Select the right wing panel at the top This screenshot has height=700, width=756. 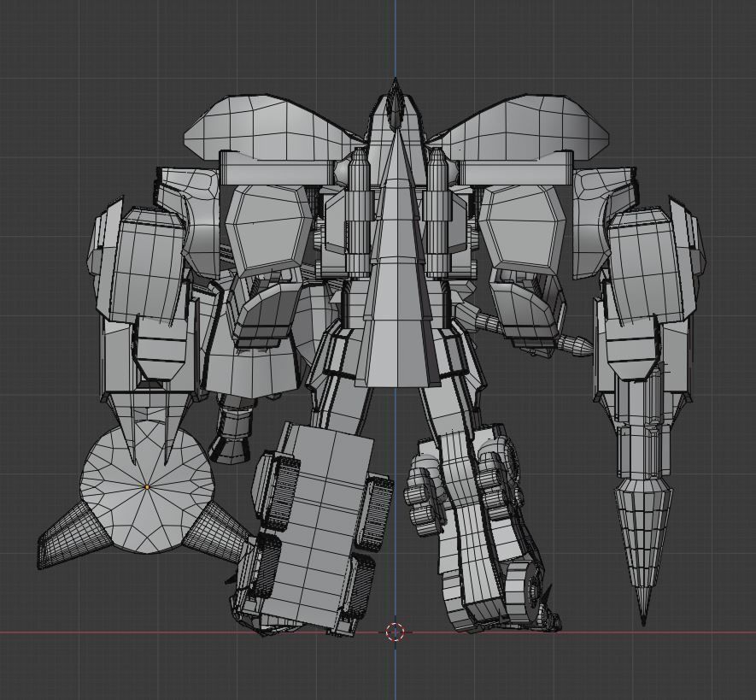(x=519, y=126)
